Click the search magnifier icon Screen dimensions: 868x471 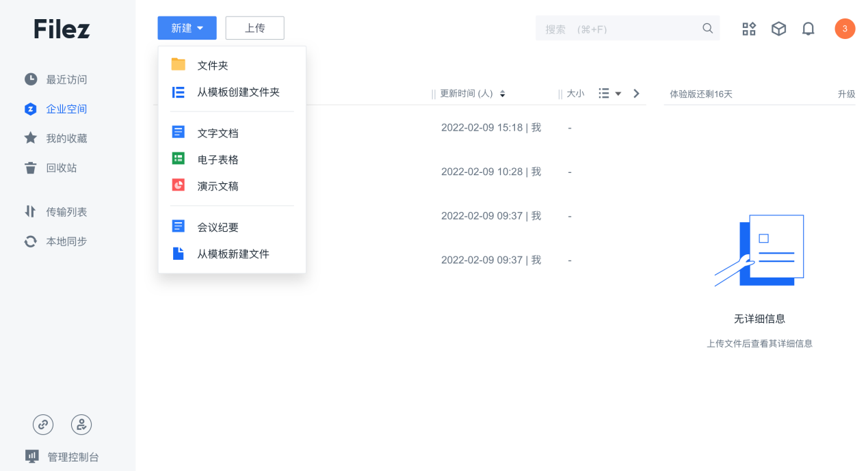pos(708,29)
